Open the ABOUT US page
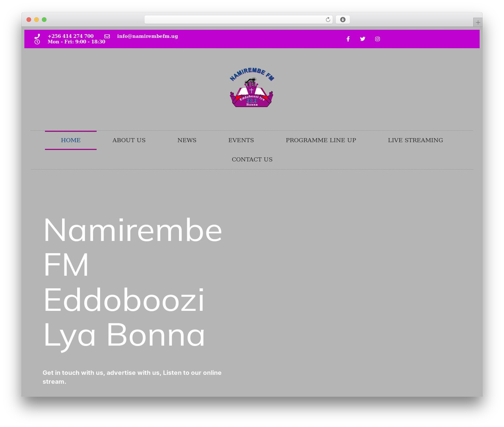 click(129, 140)
